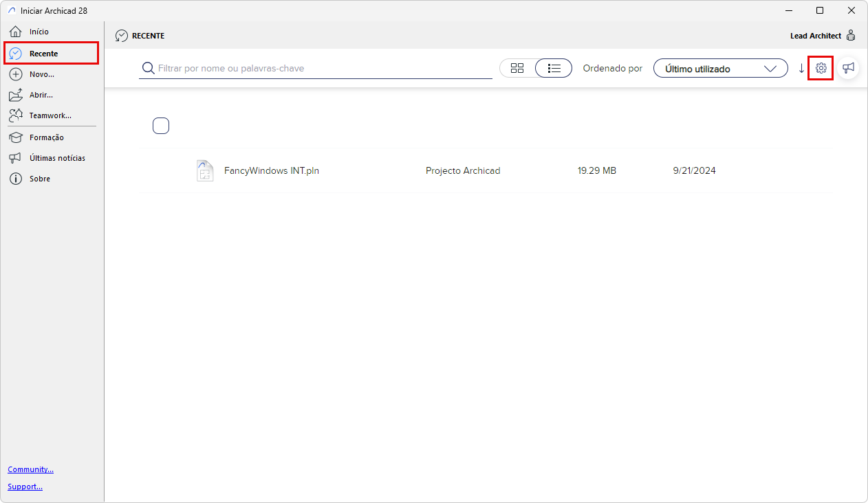Click the Archicad logo in title bar

pos(11,10)
